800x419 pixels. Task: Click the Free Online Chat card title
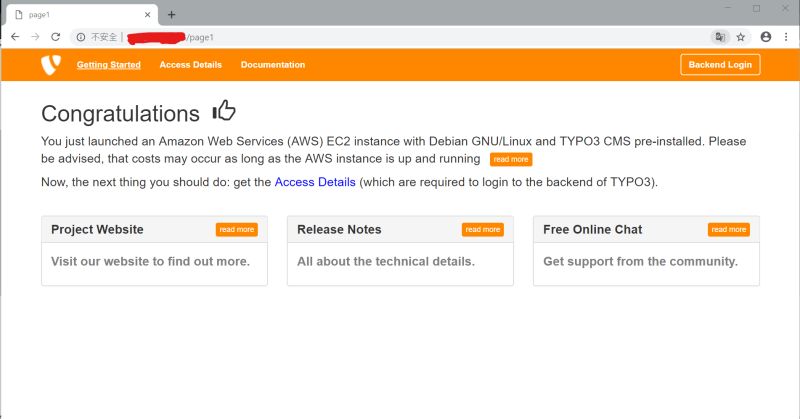pos(592,230)
